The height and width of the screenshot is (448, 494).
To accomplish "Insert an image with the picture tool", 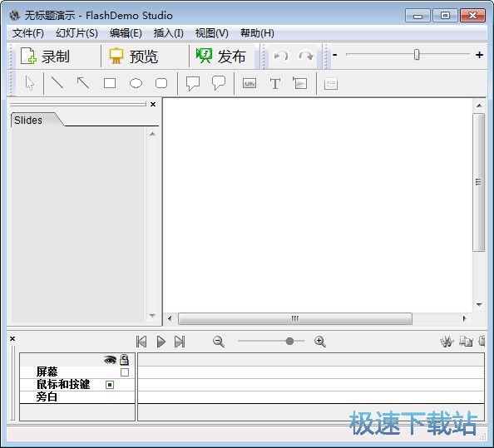I will pos(300,83).
